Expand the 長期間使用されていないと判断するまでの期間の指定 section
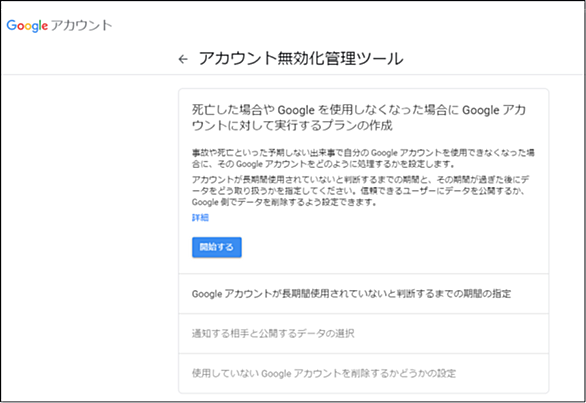Image resolution: width=586 pixels, height=403 pixels. click(x=363, y=293)
